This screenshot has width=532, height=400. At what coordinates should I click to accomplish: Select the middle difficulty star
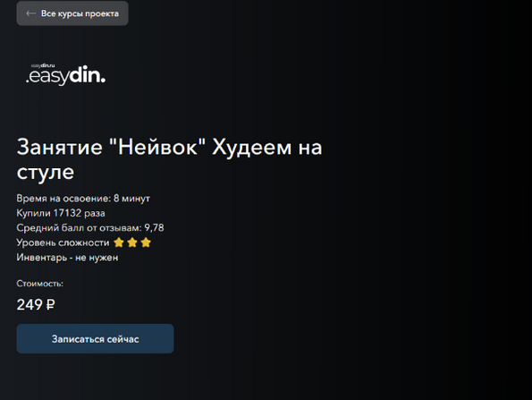pos(132,243)
